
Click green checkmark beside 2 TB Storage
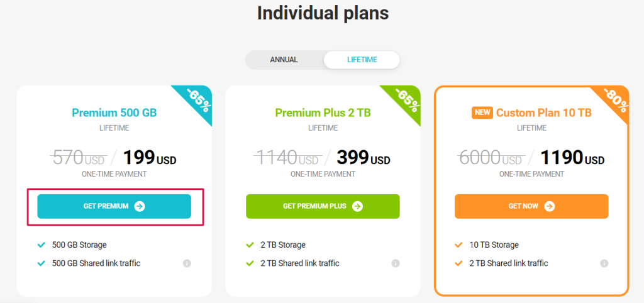tap(250, 245)
